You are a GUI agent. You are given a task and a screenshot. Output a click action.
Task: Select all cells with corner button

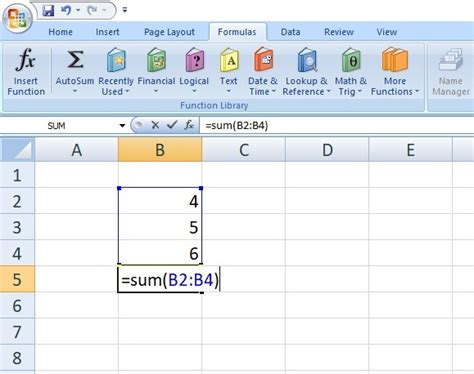tap(18, 150)
